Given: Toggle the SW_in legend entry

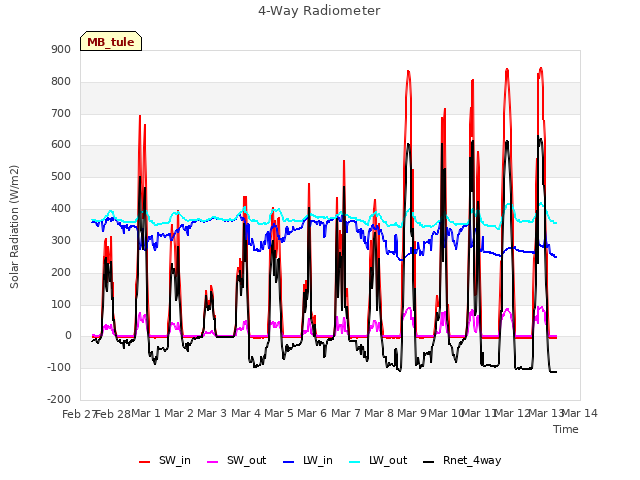Looking at the screenshot, I should pyautogui.click(x=165, y=461).
